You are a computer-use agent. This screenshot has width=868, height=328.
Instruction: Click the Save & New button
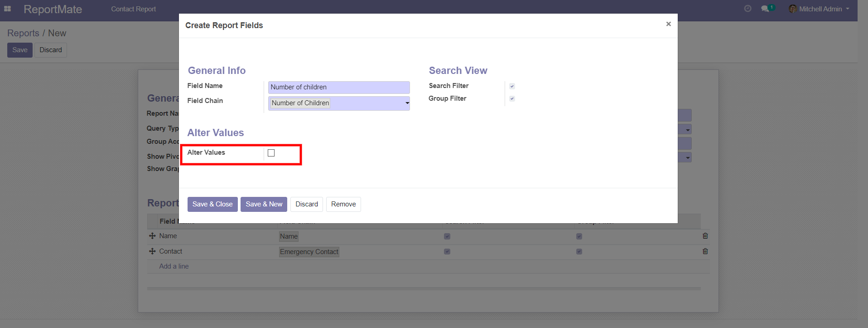coord(264,204)
